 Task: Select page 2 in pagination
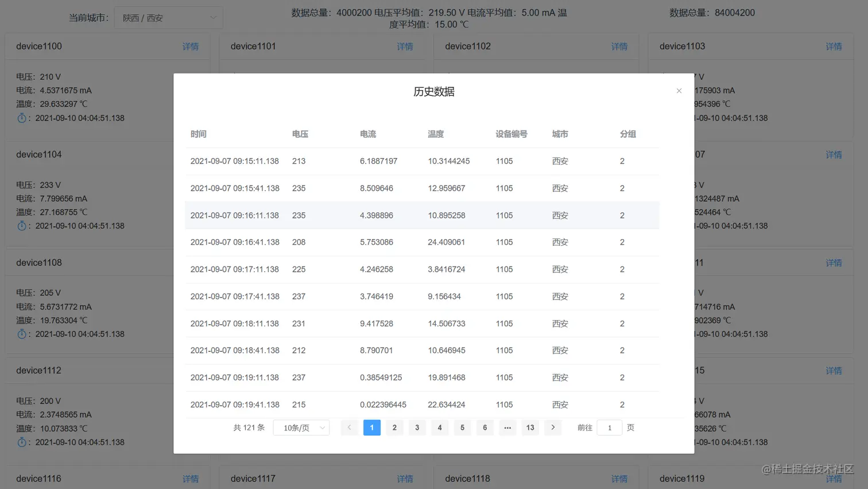pos(394,428)
